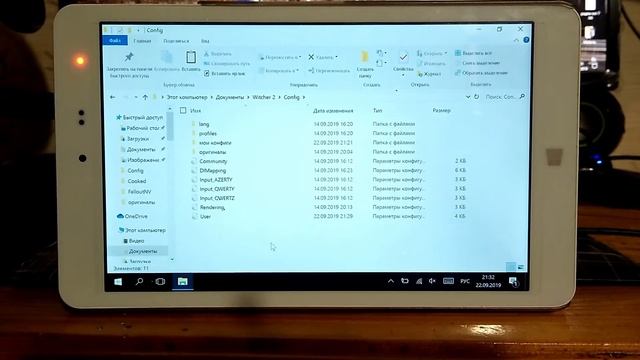Collapse the ribbon with the chevron
Viewport: 640px width, 360px height.
(516, 40)
